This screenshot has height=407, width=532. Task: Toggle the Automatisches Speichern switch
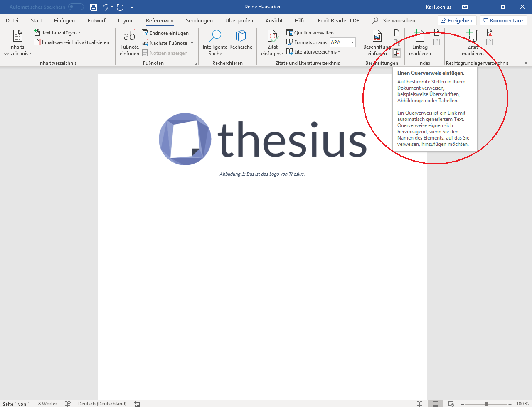click(x=76, y=7)
